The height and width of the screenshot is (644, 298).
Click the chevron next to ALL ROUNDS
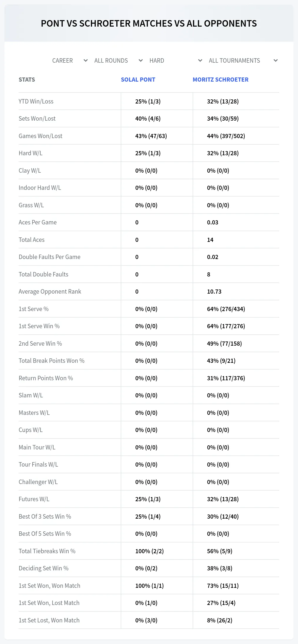click(x=141, y=61)
